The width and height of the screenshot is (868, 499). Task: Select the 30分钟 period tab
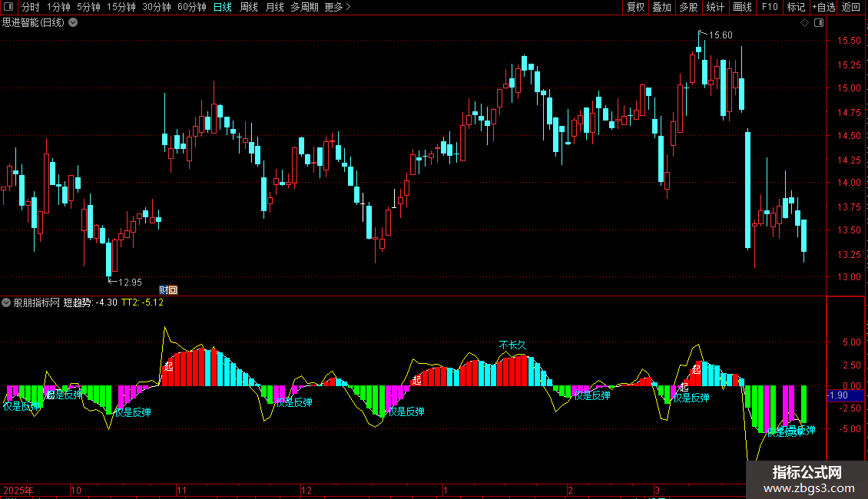[157, 7]
